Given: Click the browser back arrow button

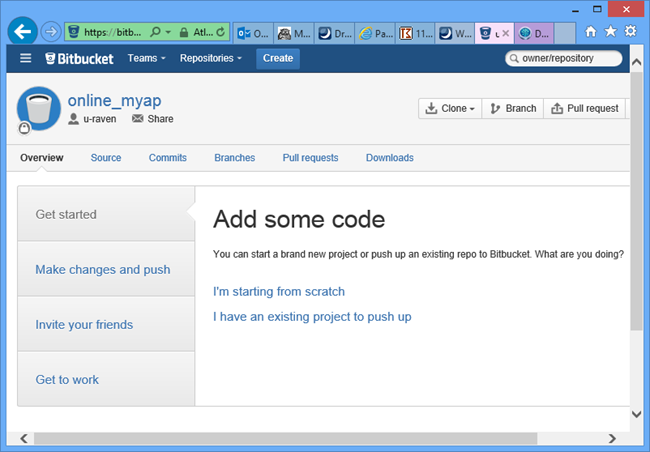Looking at the screenshot, I should 19,31.
